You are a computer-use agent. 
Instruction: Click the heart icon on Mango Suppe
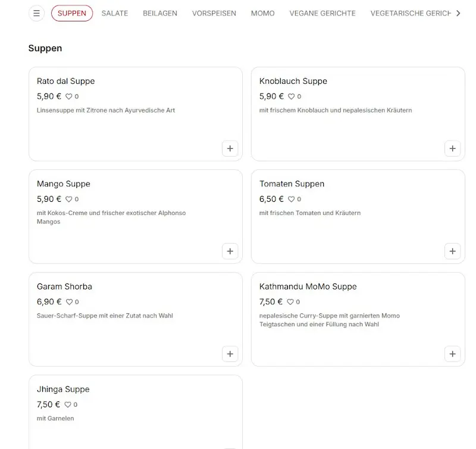coord(68,199)
